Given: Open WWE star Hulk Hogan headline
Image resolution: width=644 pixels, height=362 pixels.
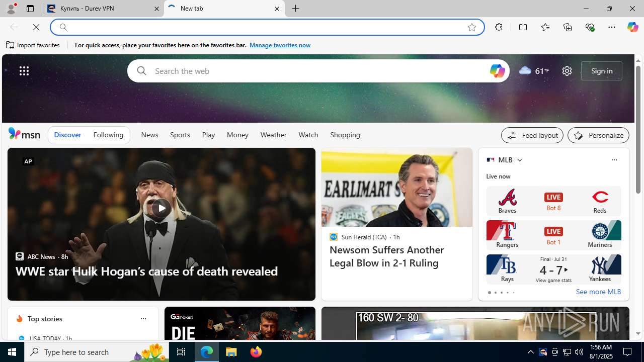Looking at the screenshot, I should pos(146,271).
